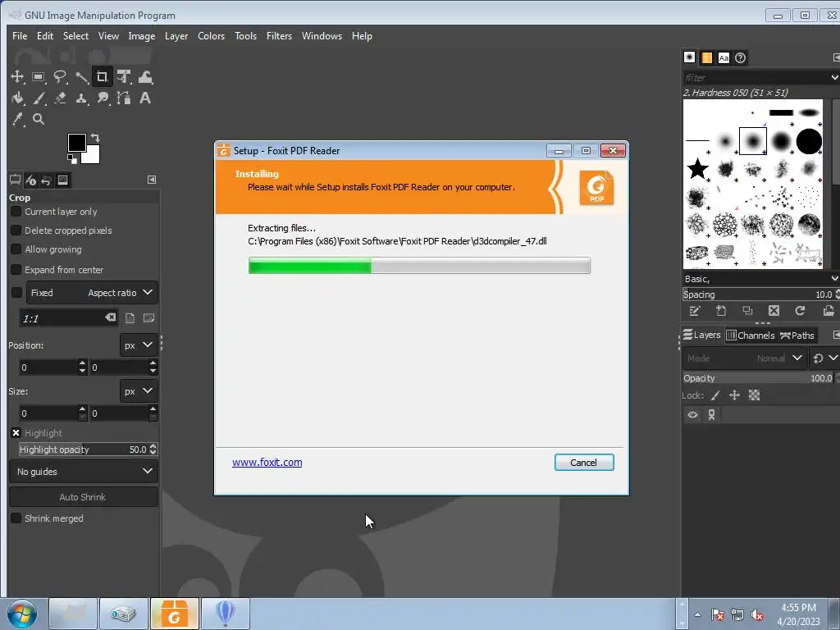Image resolution: width=840 pixels, height=630 pixels.
Task: Open the Undo History tab icon
Action: click(x=46, y=180)
